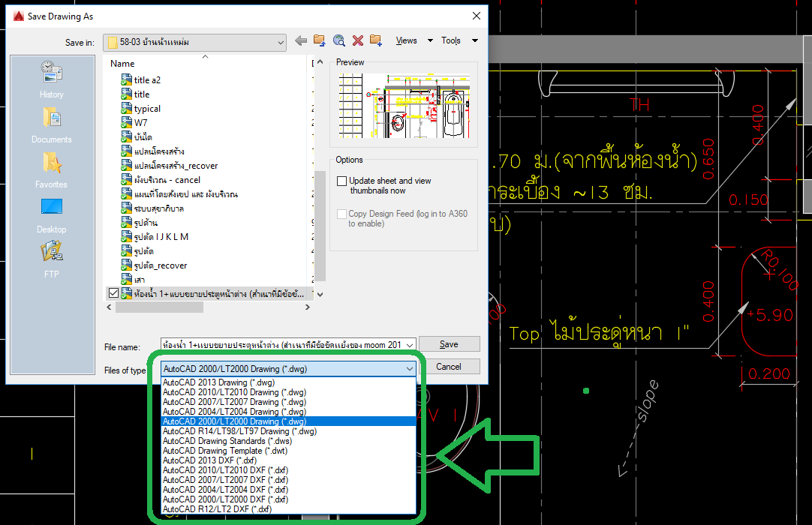The image size is (812, 525).
Task: Click the drawing icon beside 'แปลนโครงสร้าง_recover'
Action: 126,165
